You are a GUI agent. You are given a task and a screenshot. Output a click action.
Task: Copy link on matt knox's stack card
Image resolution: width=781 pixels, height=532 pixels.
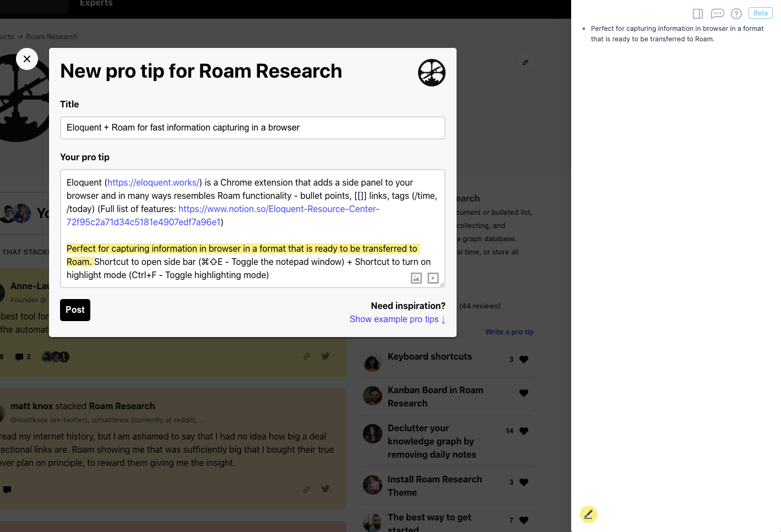point(307,489)
